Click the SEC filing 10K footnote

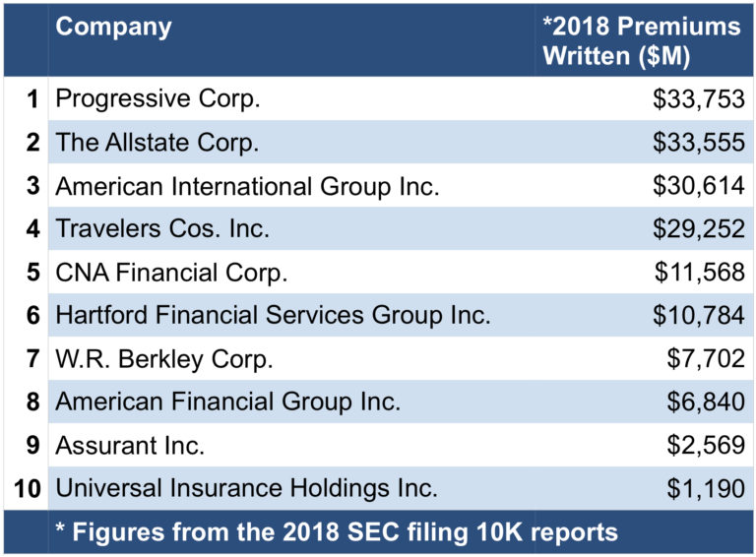tap(337, 532)
